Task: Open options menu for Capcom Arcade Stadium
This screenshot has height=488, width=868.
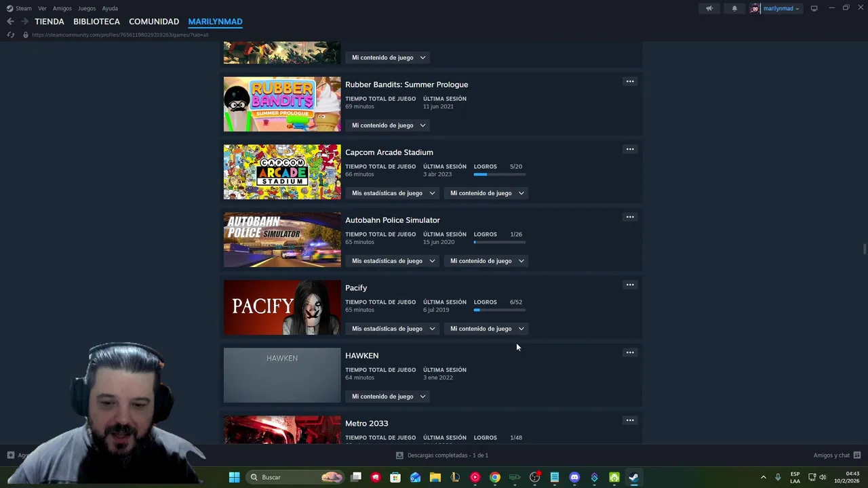Action: [630, 149]
